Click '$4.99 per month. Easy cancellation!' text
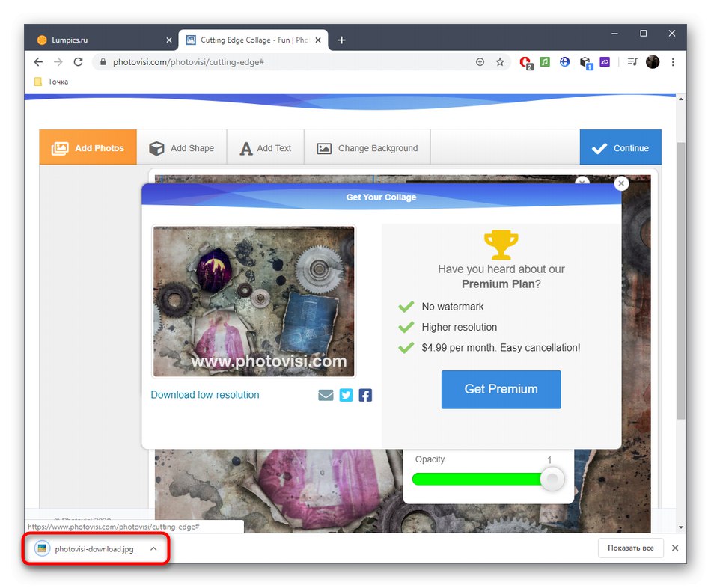711x588 pixels. click(501, 348)
